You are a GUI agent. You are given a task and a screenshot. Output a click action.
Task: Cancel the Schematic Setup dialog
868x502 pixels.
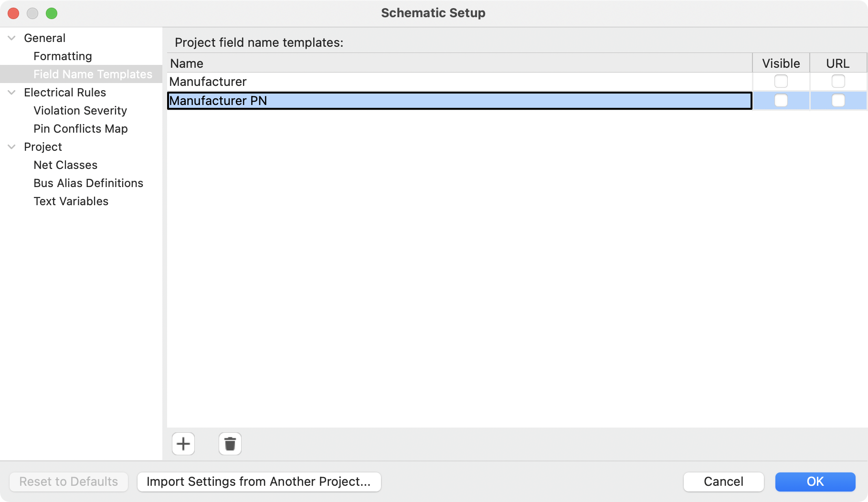(723, 481)
